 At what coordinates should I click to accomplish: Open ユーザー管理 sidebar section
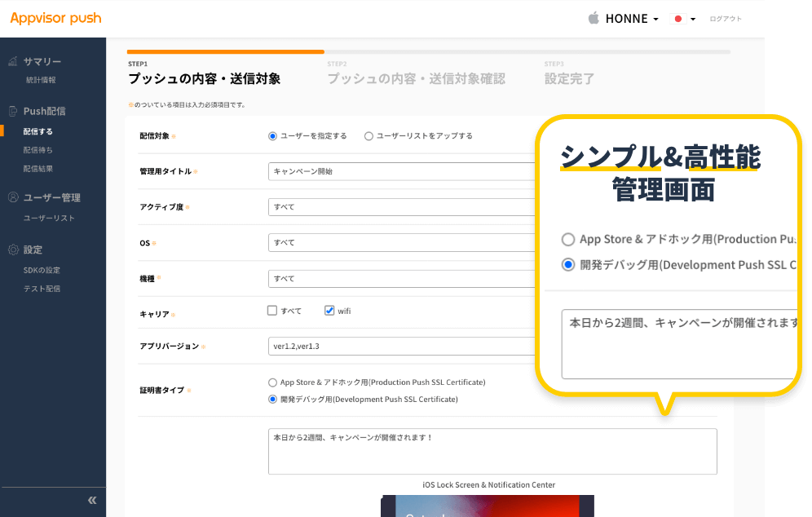pos(52,197)
